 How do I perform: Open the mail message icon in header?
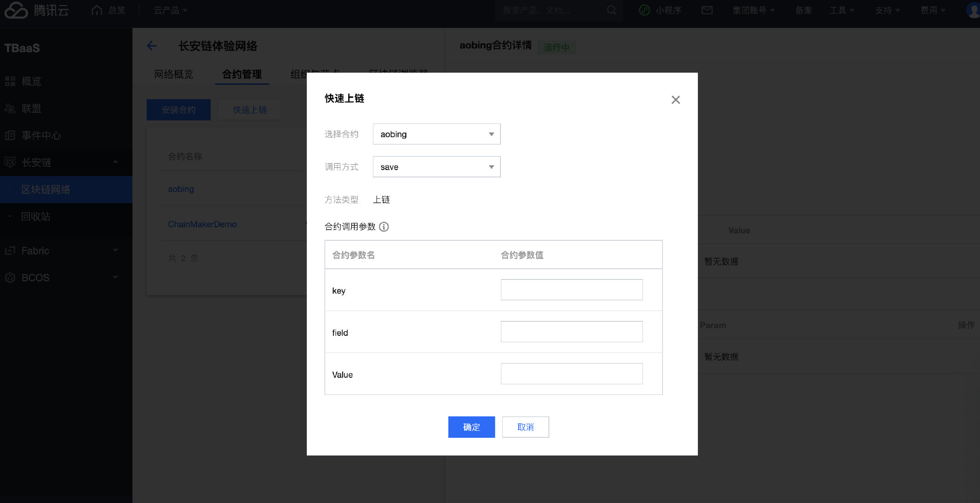tap(707, 10)
